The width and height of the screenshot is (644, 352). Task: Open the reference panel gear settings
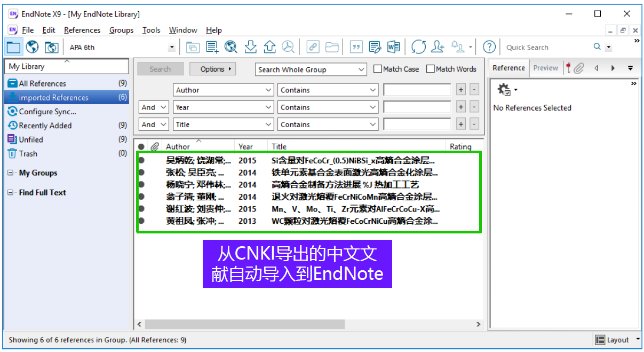coord(504,89)
